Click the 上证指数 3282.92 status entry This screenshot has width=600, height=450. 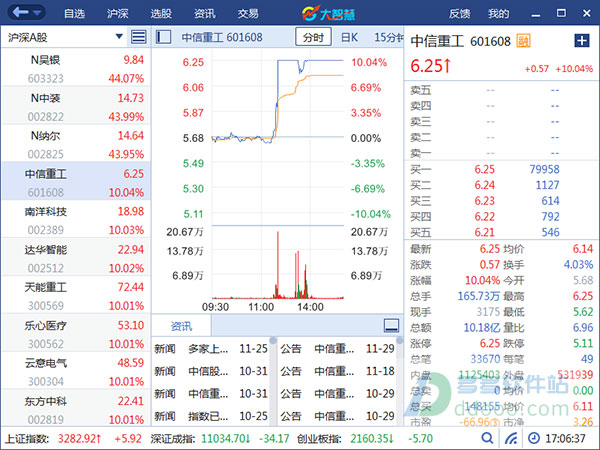[73, 439]
